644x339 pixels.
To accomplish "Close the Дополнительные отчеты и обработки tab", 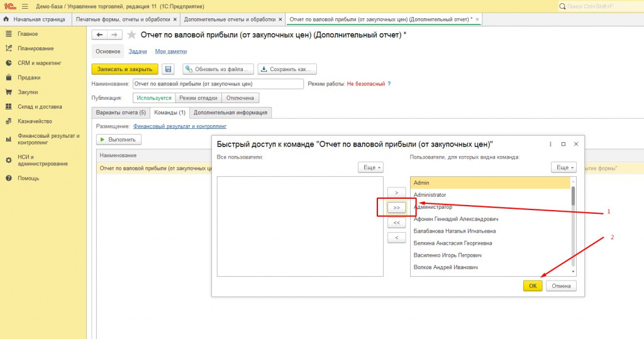I will [x=280, y=19].
